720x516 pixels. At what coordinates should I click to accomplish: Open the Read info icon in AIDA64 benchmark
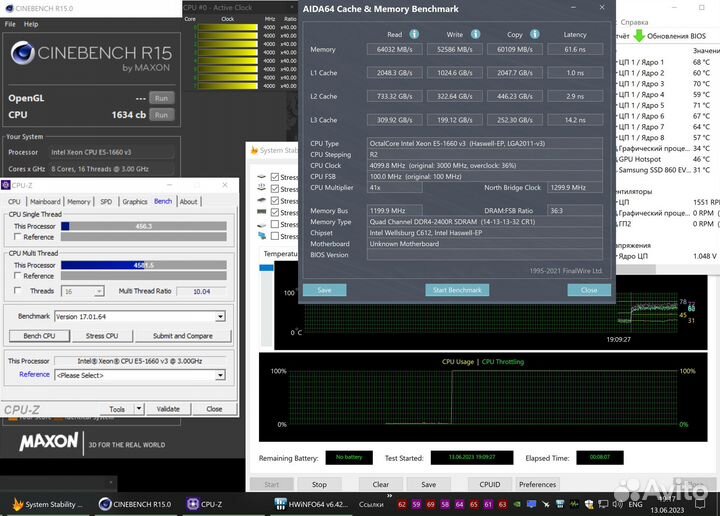click(x=414, y=34)
